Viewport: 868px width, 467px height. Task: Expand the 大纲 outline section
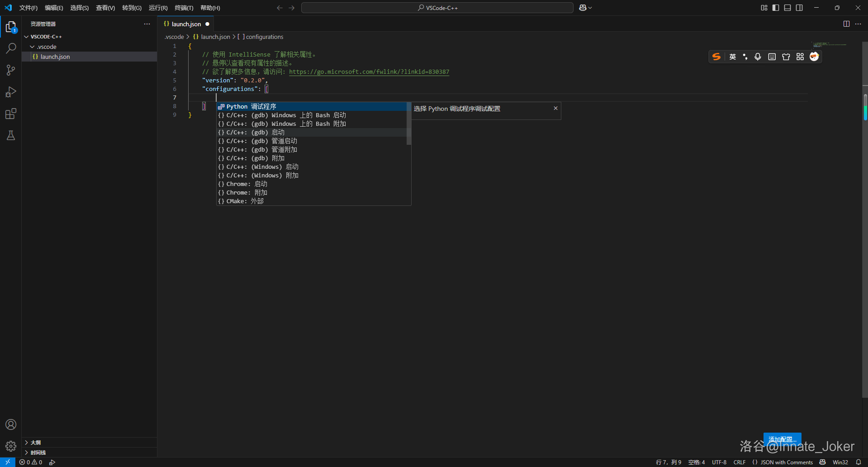pyautogui.click(x=36, y=442)
